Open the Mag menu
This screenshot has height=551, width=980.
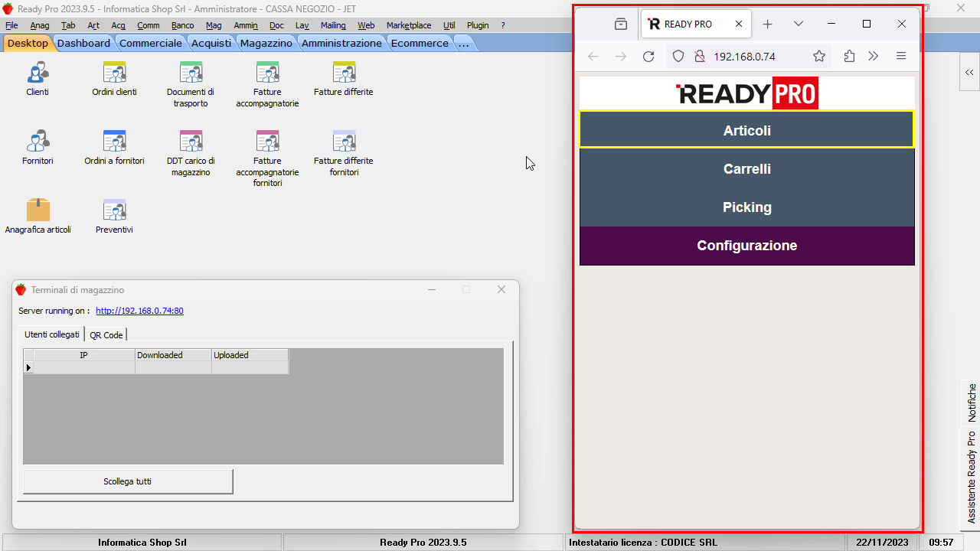(x=214, y=25)
